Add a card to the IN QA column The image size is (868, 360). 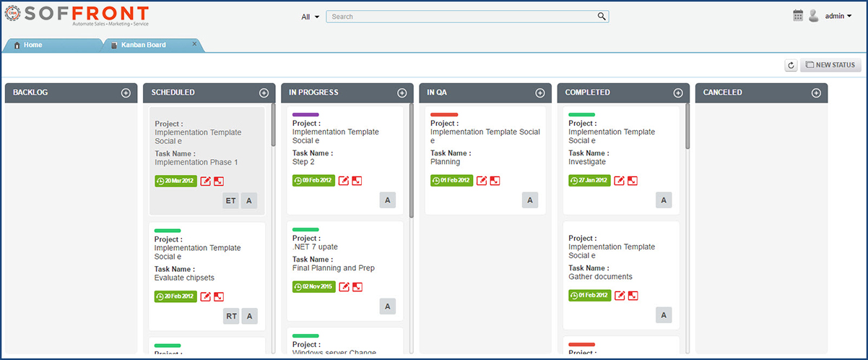pos(539,93)
